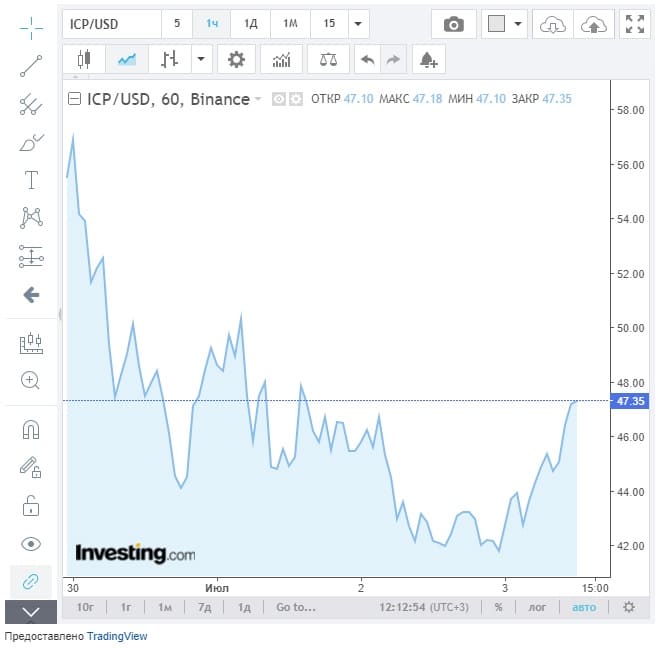Select the trend line drawing tool
Screen dimensions: 656x648
[x=31, y=66]
